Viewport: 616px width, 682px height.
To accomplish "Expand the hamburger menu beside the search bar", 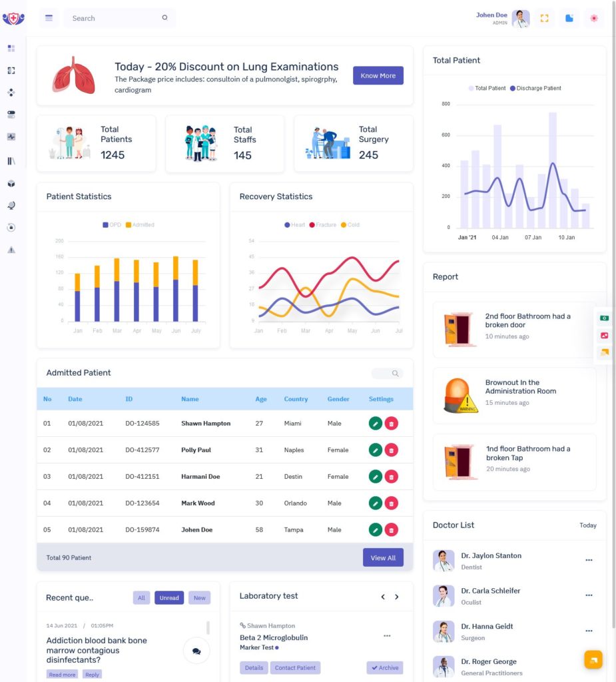I will point(49,18).
